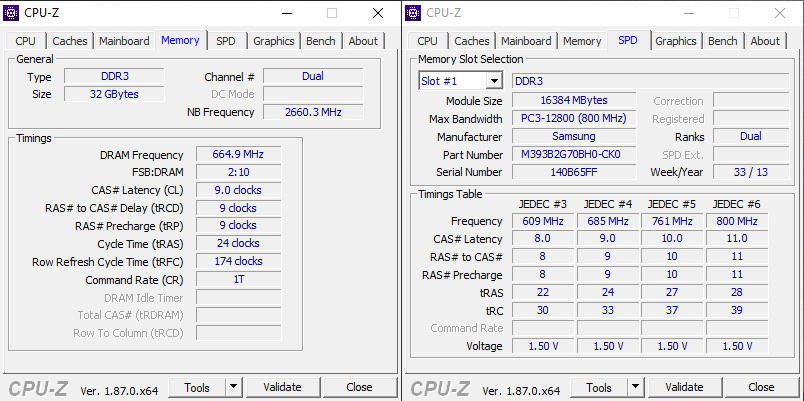Open Graphics tab in the left window
Viewport: 804px width, 401px height.
[274, 41]
